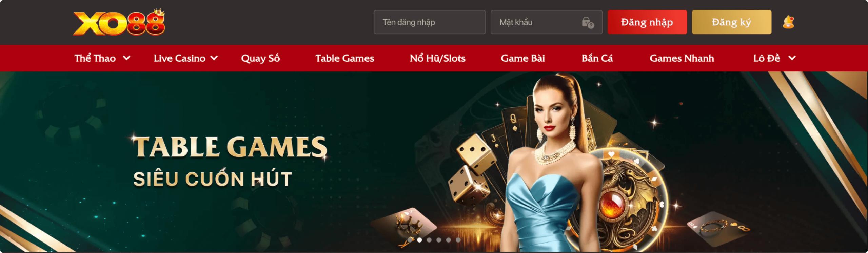
Task: Click the forgot-password lock icon
Action: point(588,22)
